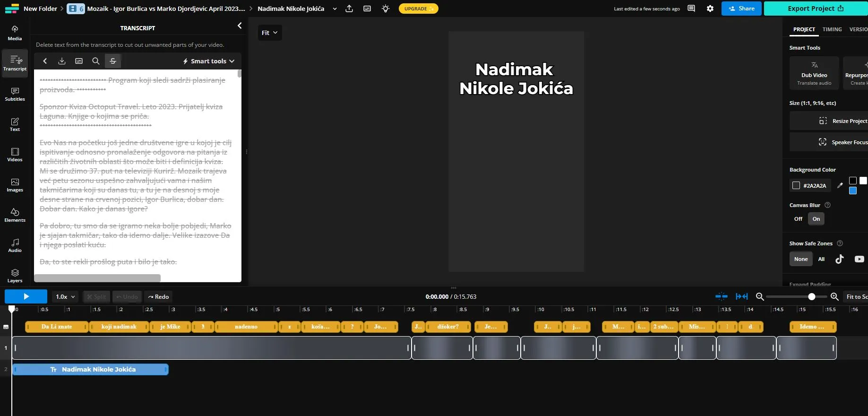Click the timeline zoom slider handle
Image resolution: width=868 pixels, height=416 pixels.
[812, 296]
